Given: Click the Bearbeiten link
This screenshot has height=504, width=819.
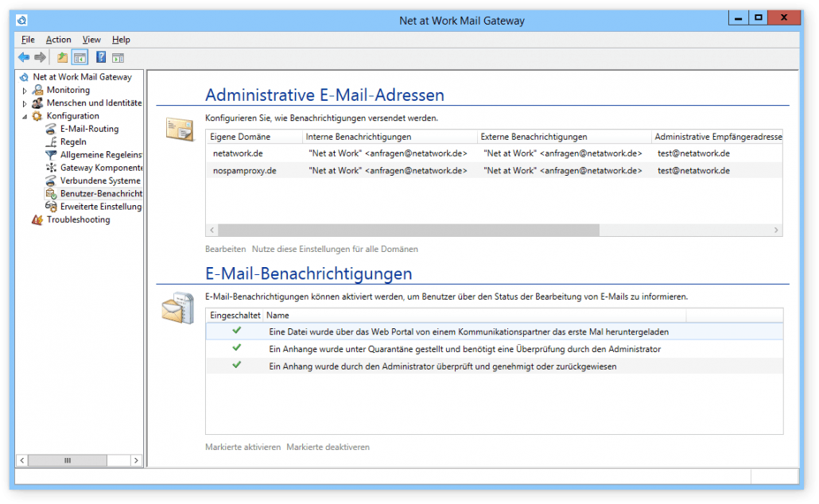Looking at the screenshot, I should 225,249.
